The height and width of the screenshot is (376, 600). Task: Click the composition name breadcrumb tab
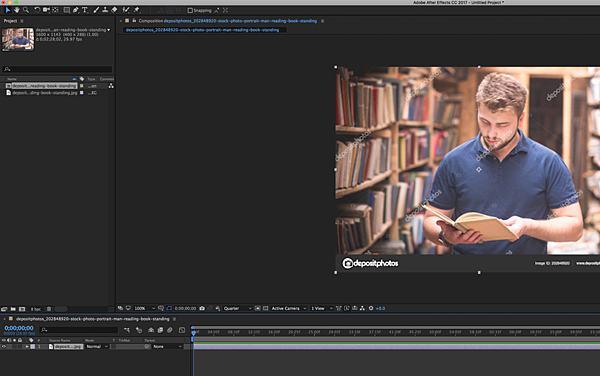pos(202,30)
